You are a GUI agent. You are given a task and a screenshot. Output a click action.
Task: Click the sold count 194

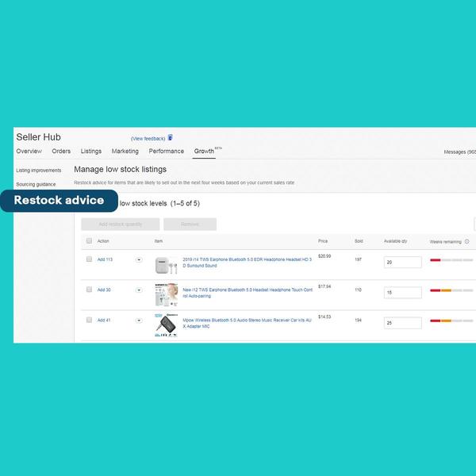(x=359, y=321)
